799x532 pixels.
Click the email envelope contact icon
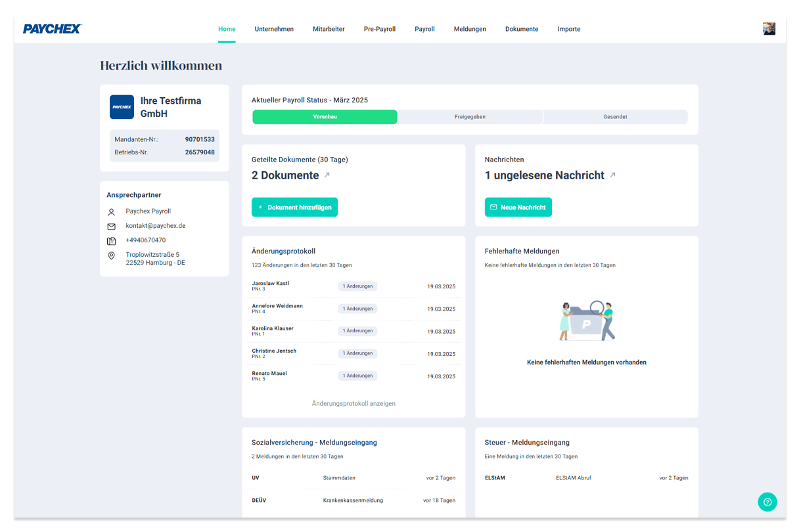111,226
